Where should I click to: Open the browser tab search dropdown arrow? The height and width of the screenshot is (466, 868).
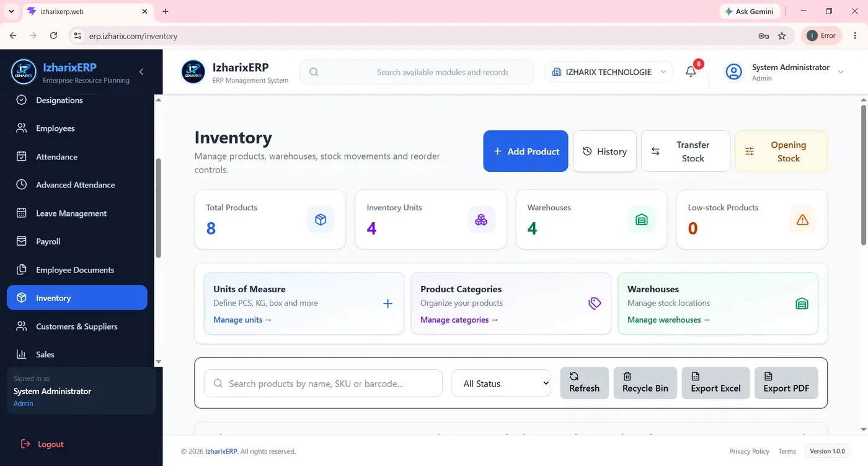pyautogui.click(x=11, y=11)
